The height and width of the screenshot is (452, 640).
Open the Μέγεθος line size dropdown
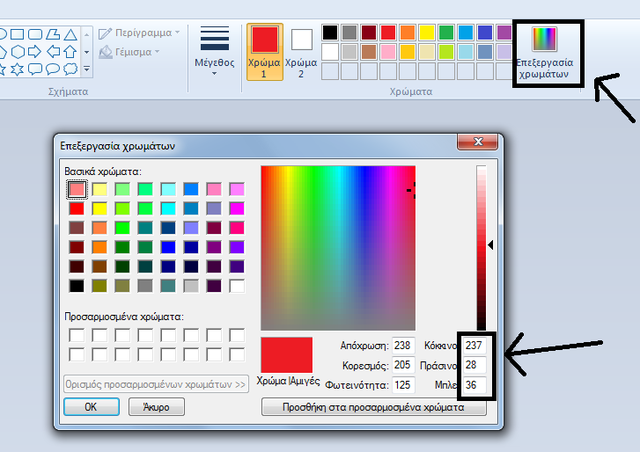pos(214,52)
